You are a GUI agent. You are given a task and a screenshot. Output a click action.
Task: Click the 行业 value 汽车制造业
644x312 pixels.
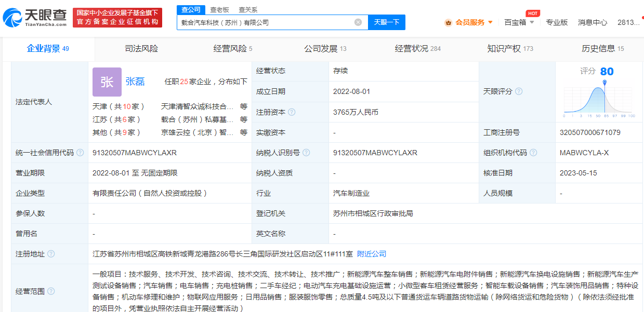[x=351, y=193]
